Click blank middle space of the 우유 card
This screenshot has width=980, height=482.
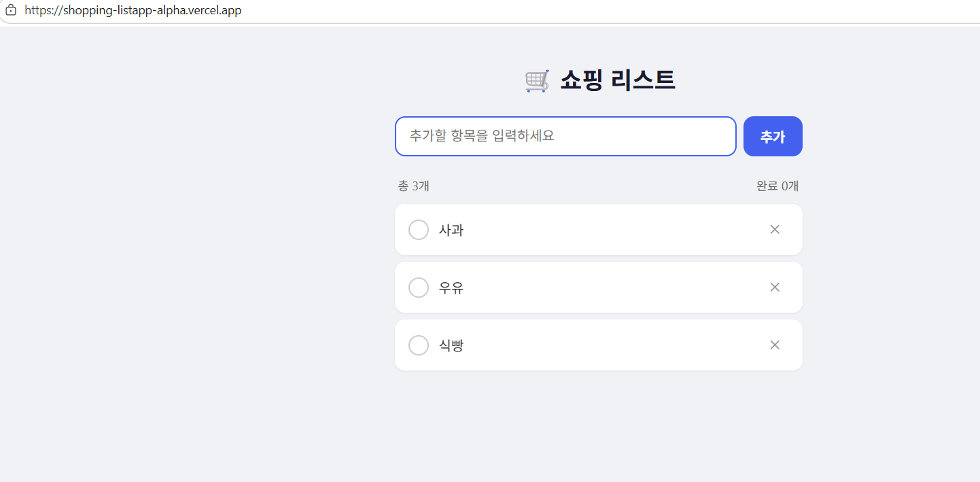click(x=605, y=288)
